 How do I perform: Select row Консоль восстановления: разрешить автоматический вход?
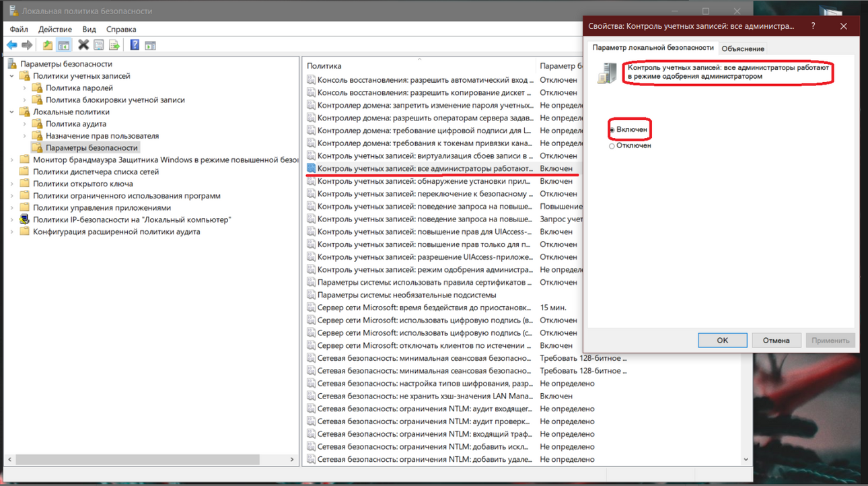(x=443, y=80)
